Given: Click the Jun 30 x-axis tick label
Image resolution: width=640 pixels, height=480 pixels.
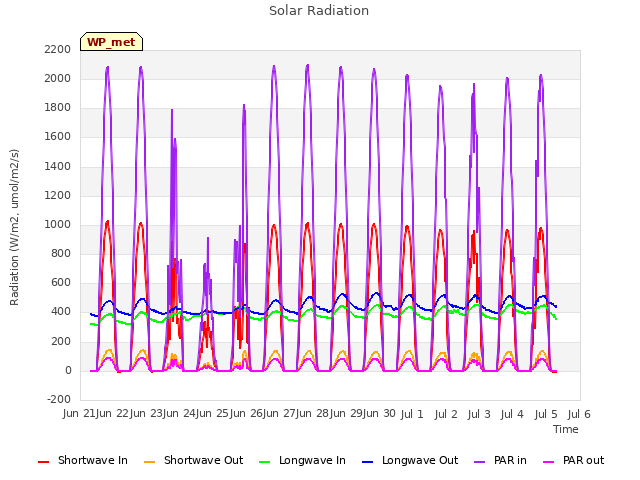Looking at the screenshot, I should (379, 414).
